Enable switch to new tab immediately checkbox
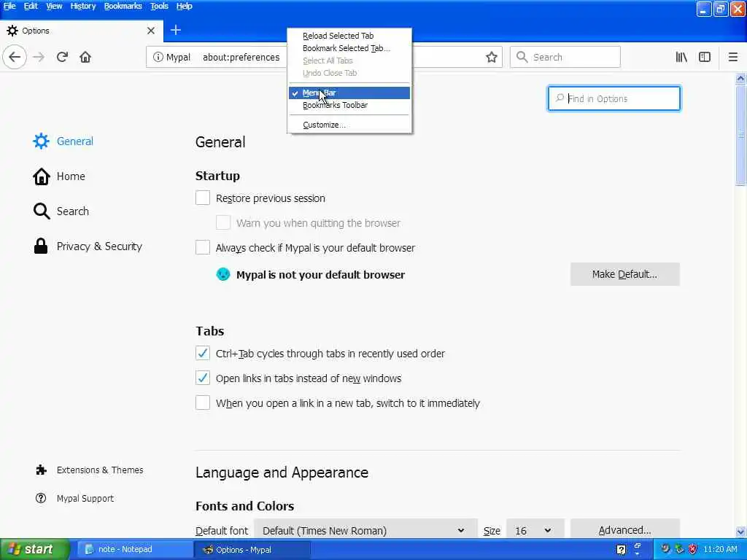Viewport: 747px width, 560px height. click(203, 402)
